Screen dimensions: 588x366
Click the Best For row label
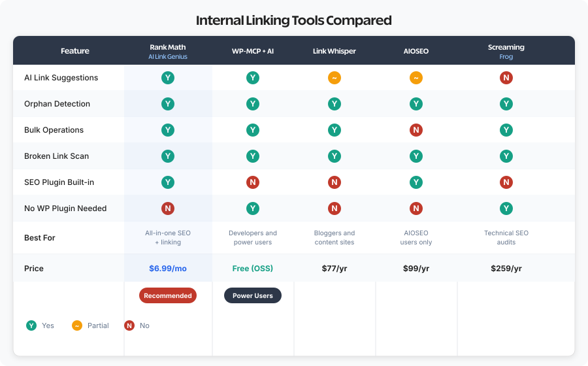pos(40,238)
